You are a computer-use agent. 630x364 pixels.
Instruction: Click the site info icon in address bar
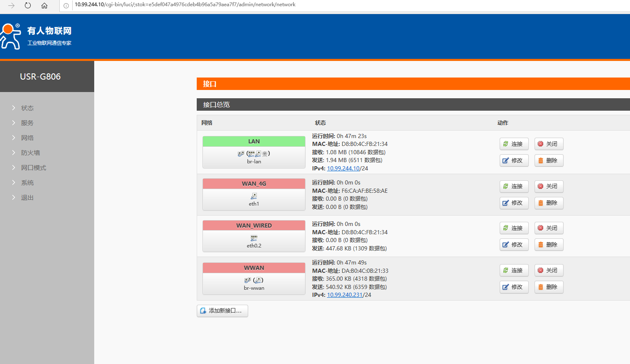coord(66,5)
